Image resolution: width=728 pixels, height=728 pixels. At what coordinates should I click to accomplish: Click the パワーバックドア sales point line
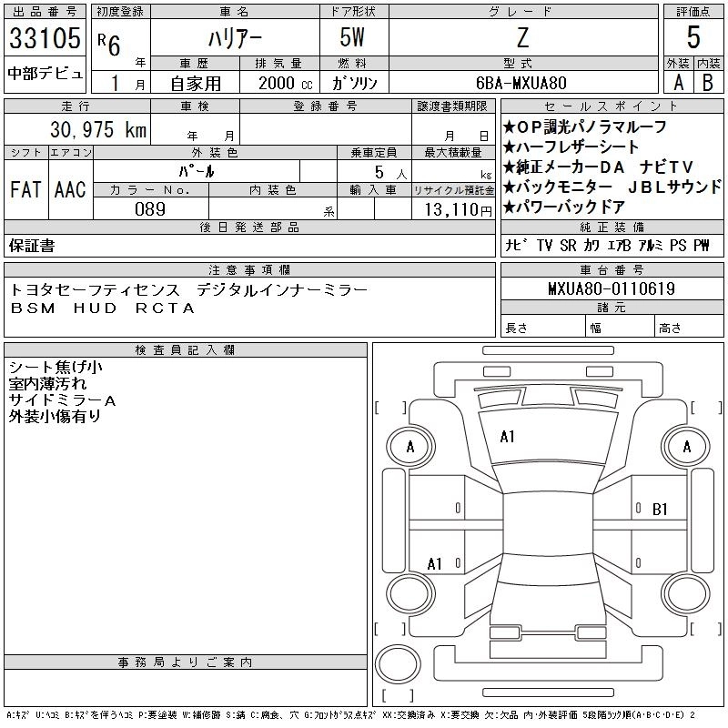click(x=564, y=207)
